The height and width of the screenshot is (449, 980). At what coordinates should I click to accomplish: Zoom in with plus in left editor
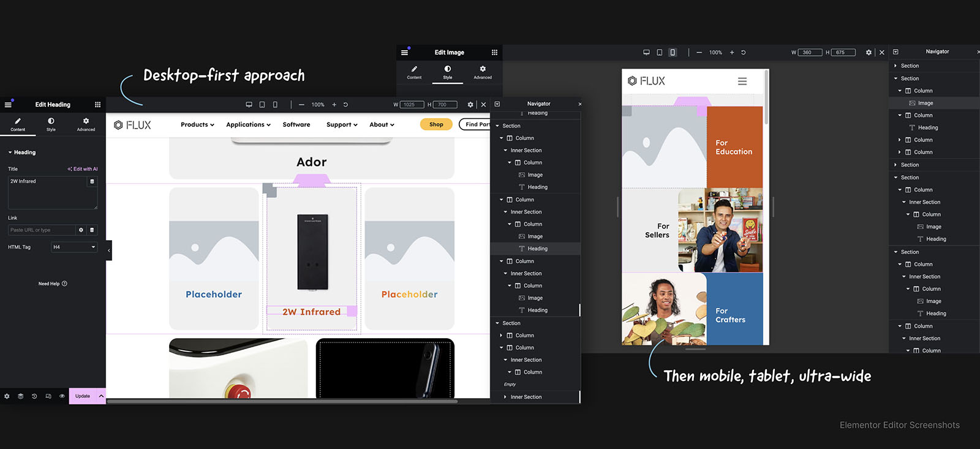[334, 105]
